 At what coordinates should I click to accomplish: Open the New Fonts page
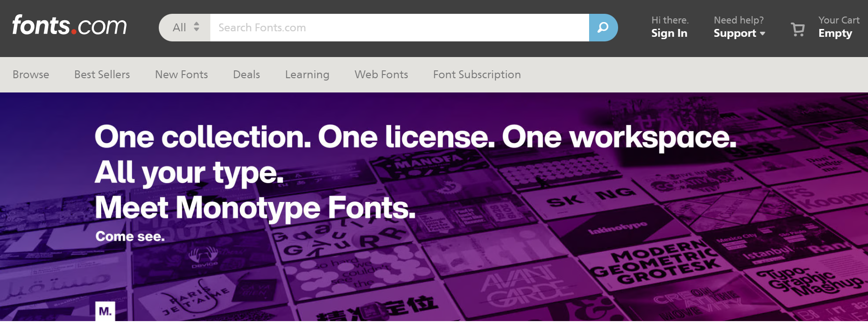pyautogui.click(x=181, y=75)
